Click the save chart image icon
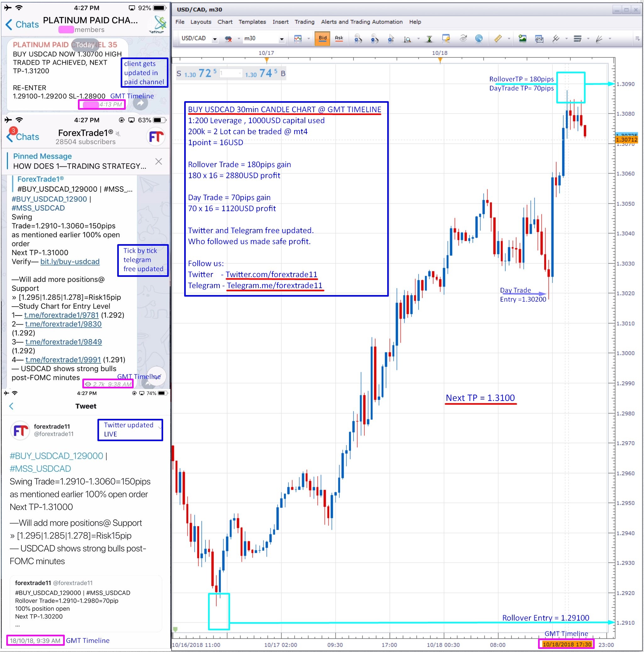Image resolution: width=644 pixels, height=652 pixels. click(x=522, y=38)
